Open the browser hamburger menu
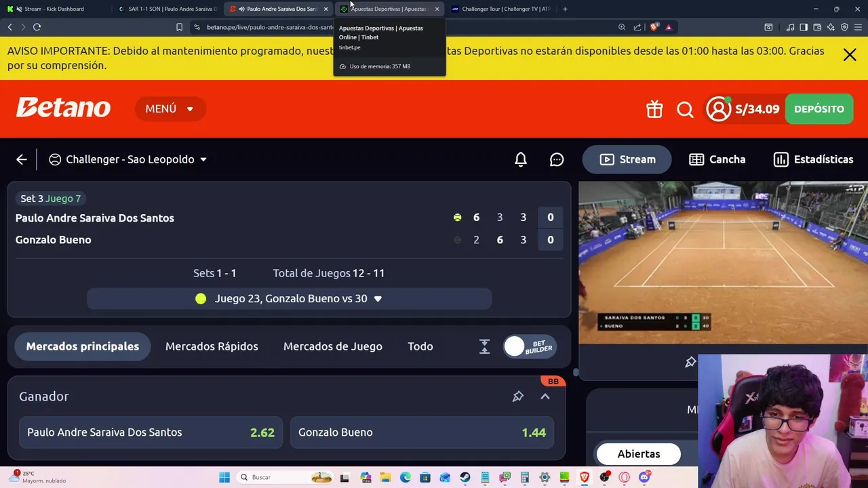 [859, 27]
